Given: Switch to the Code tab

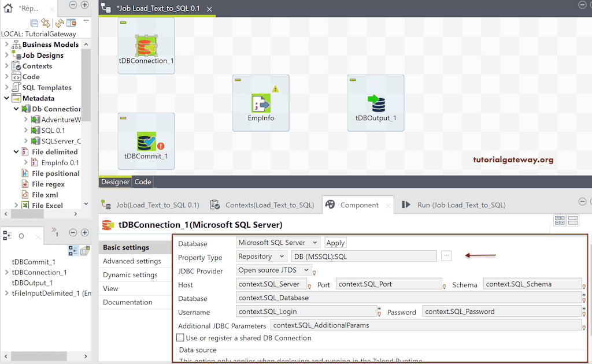Looking at the screenshot, I should pyautogui.click(x=143, y=182).
